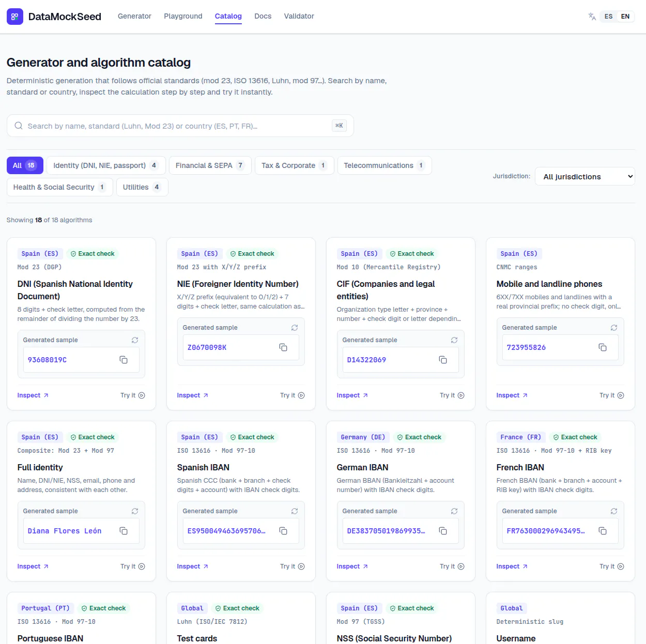
Task: Click the France (FR) country tag
Action: [x=520, y=437]
